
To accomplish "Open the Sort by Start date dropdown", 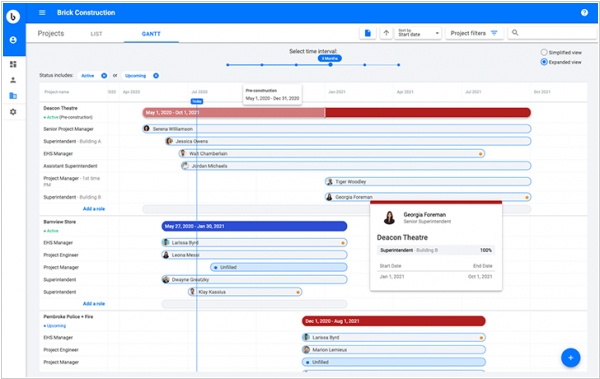I will point(418,33).
